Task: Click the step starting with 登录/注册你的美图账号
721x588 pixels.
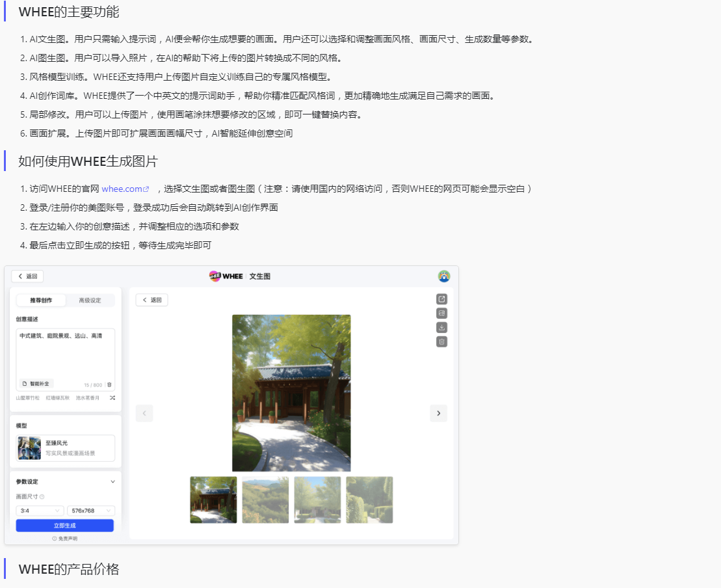Action: click(x=153, y=207)
